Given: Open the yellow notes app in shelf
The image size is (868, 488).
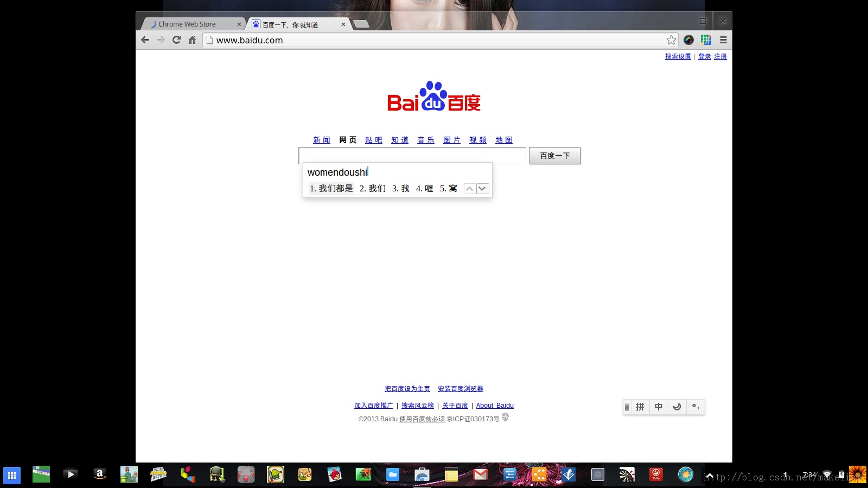Looking at the screenshot, I should (451, 475).
